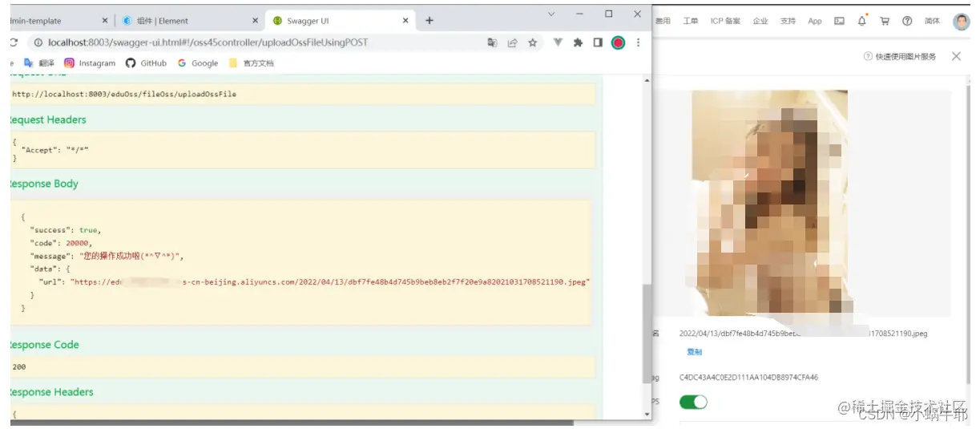The height and width of the screenshot is (429, 980).
Task: Open the tab search chevron in Chrome
Action: tap(551, 14)
